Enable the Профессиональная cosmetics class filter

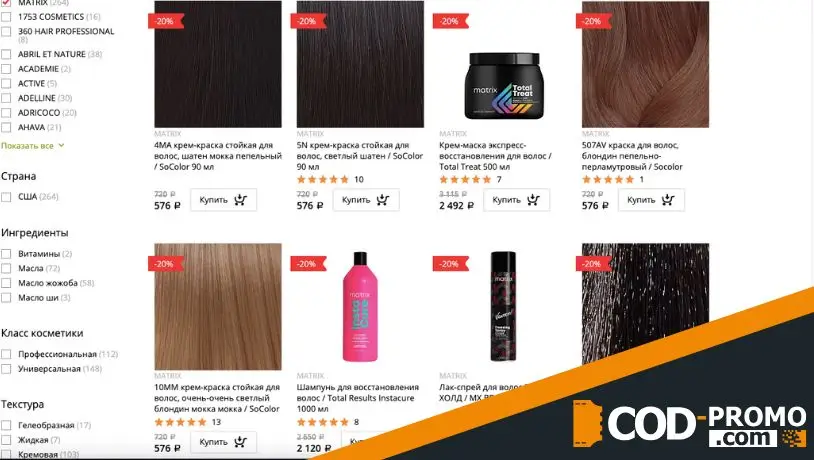click(6, 354)
